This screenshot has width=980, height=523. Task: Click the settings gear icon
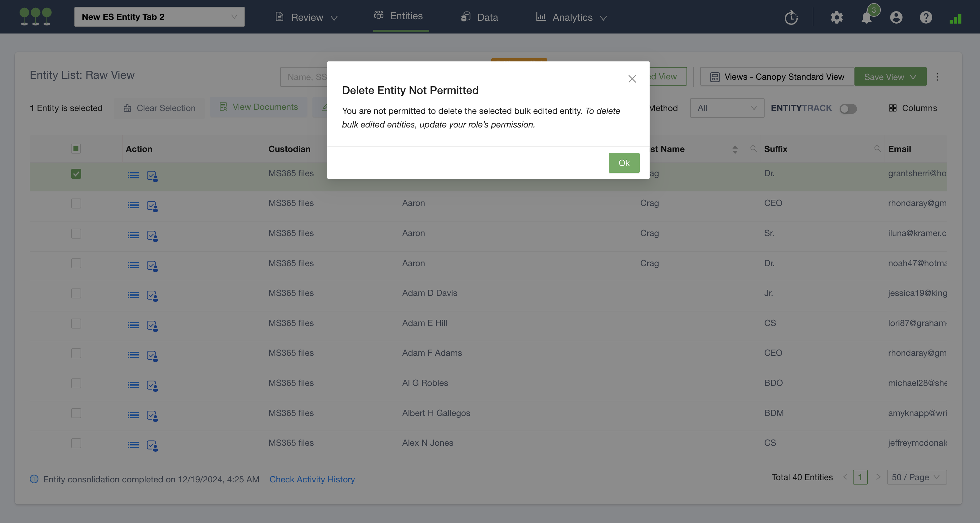(x=836, y=17)
